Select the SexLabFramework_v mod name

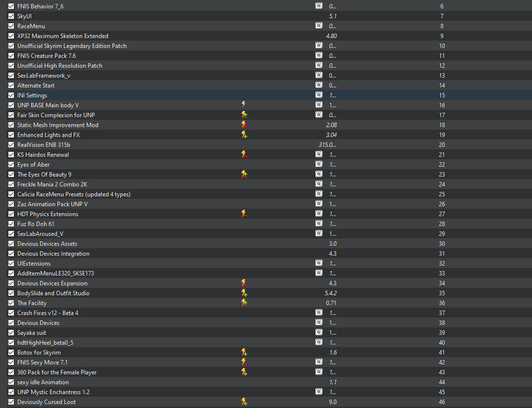click(44, 75)
